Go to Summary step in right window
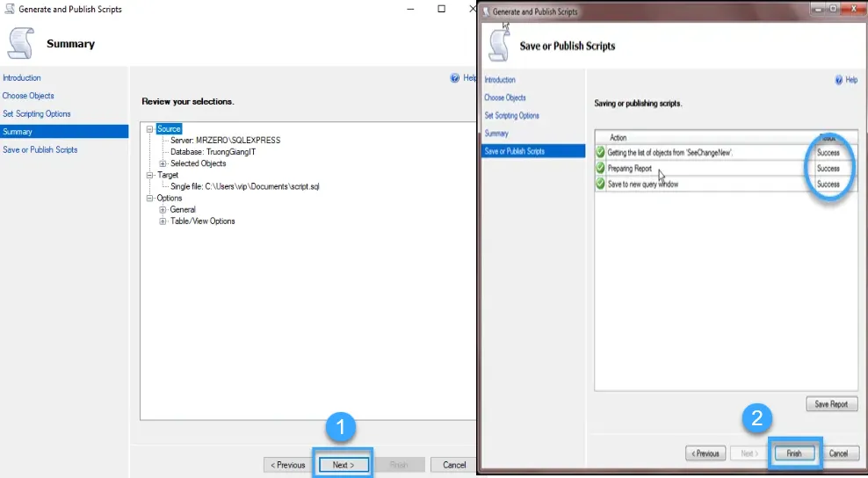 point(496,133)
